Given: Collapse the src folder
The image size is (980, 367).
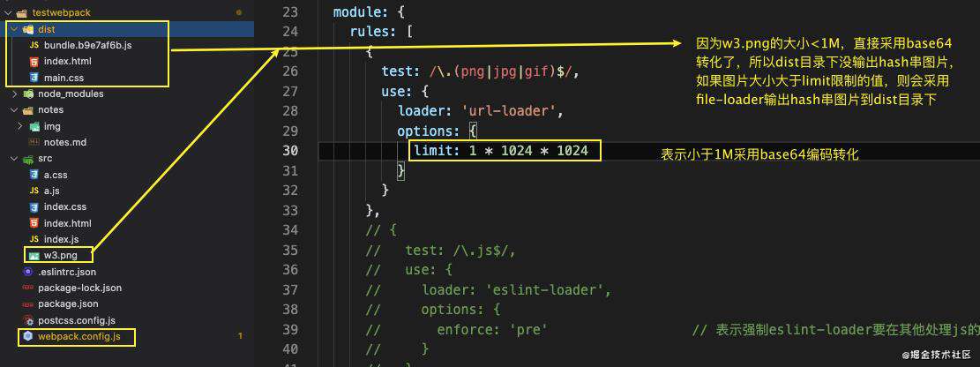Looking at the screenshot, I should pyautogui.click(x=14, y=158).
